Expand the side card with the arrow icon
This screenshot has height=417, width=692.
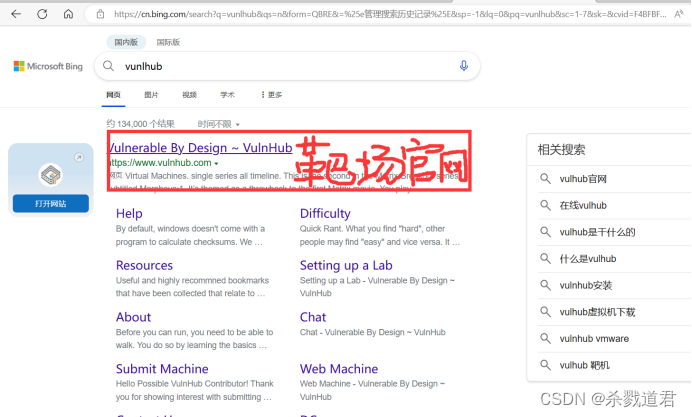[x=79, y=157]
